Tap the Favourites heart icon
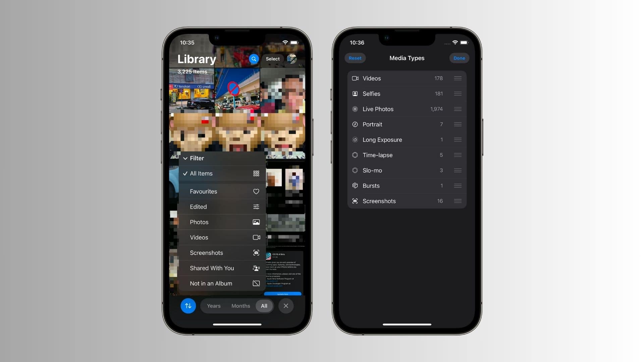 point(256,191)
